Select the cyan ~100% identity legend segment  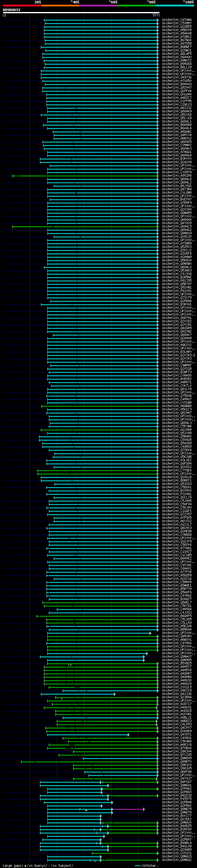175,6
